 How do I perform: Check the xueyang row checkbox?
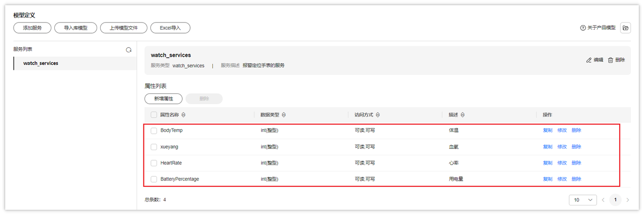click(154, 147)
